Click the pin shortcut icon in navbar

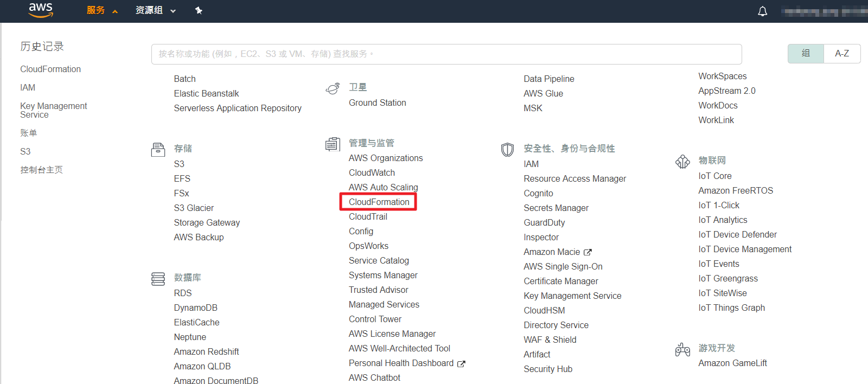point(199,10)
